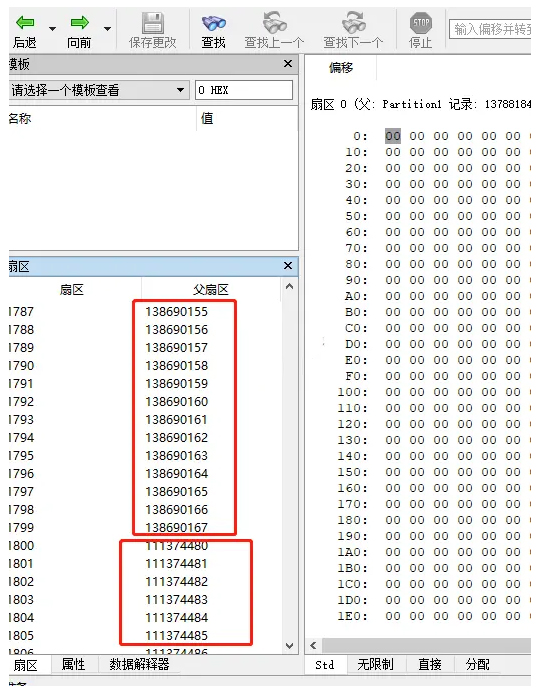Viewport: 541px width, 691px height.
Task: Switch to the 数据解释器 tab
Action: point(139,664)
